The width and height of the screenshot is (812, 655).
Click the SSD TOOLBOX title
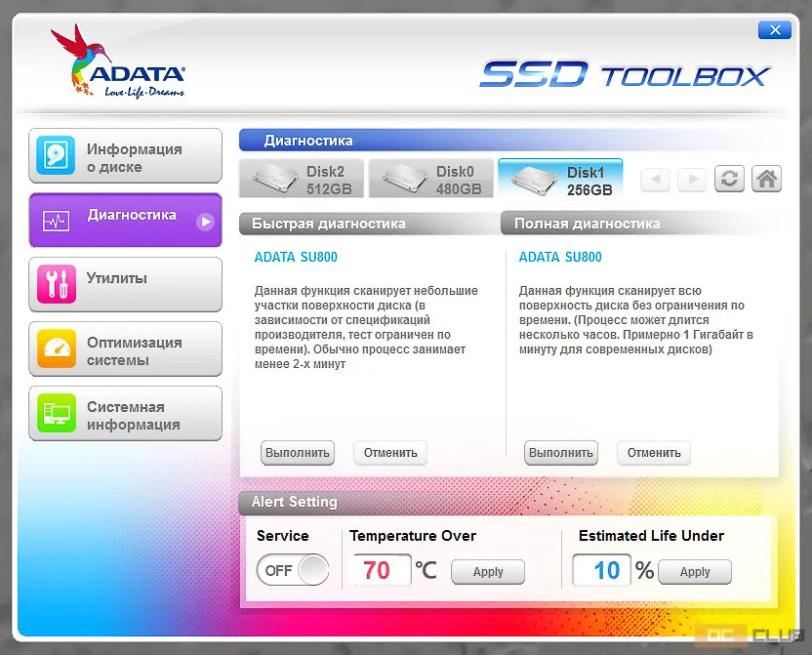625,74
